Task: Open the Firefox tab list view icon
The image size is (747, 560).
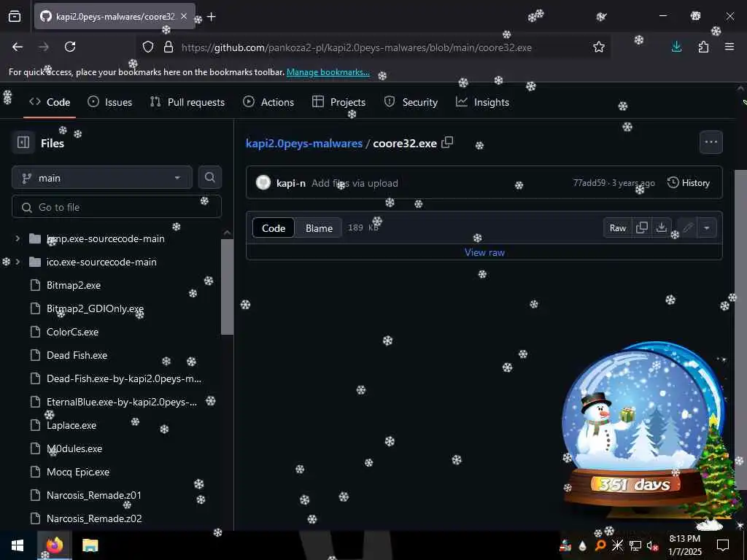Action: (x=15, y=17)
